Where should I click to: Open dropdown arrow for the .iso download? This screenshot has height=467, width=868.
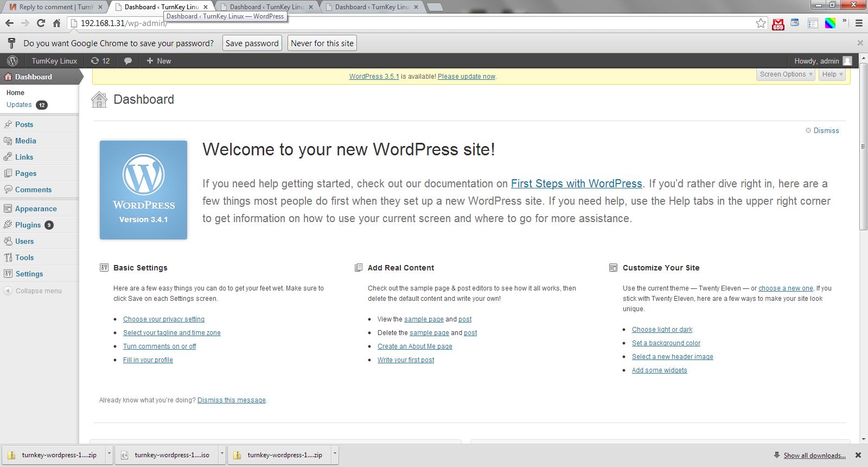point(222,454)
